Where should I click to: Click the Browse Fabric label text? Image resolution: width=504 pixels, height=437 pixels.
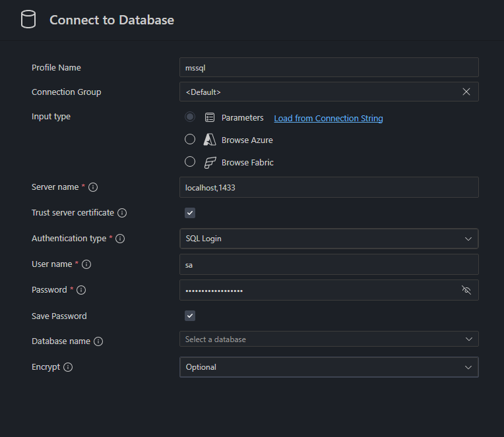click(247, 162)
